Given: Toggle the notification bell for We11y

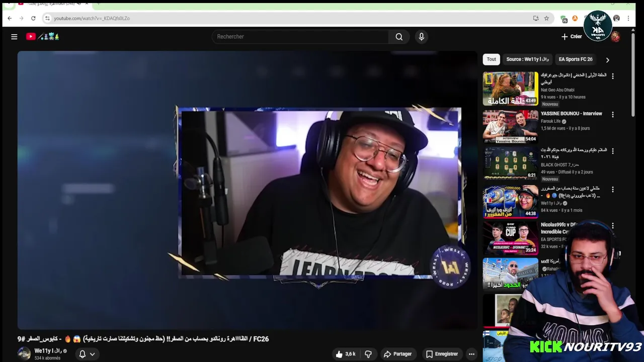Looking at the screenshot, I should point(83,354).
